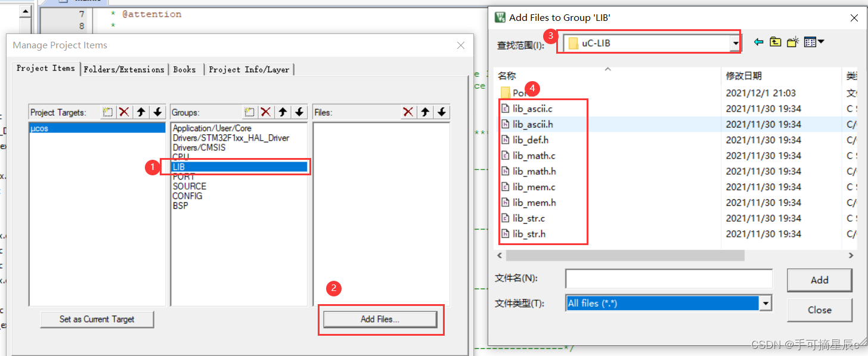Select lib_ascii.h file
The width and height of the screenshot is (868, 356).
click(x=526, y=124)
